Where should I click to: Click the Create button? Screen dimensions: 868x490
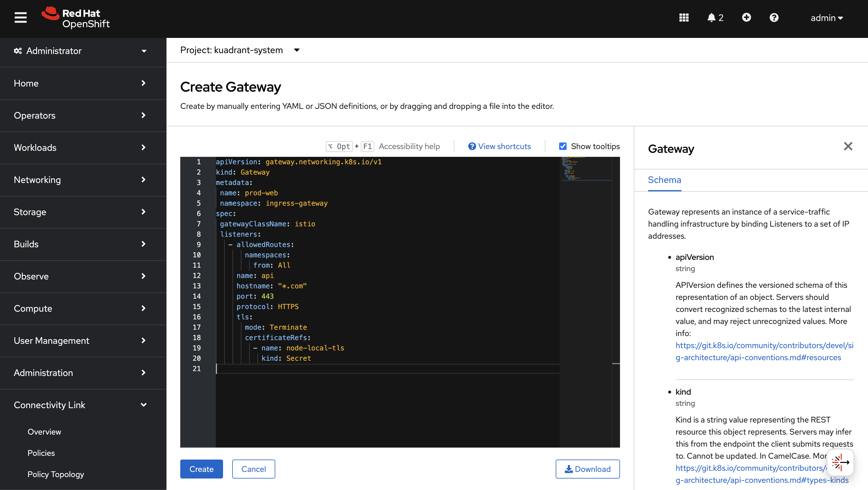(201, 469)
